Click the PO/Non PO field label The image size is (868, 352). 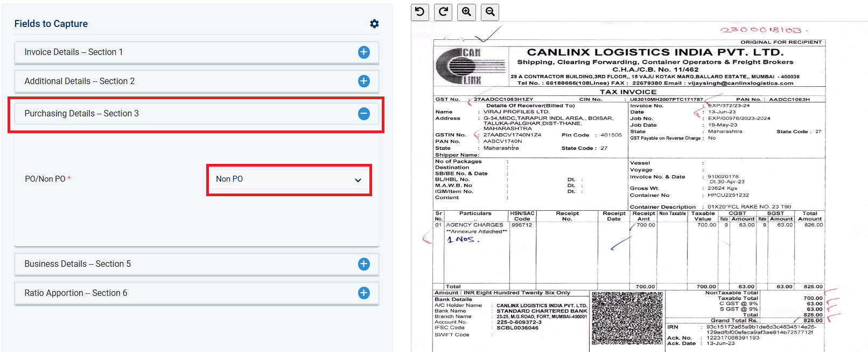[x=47, y=179]
